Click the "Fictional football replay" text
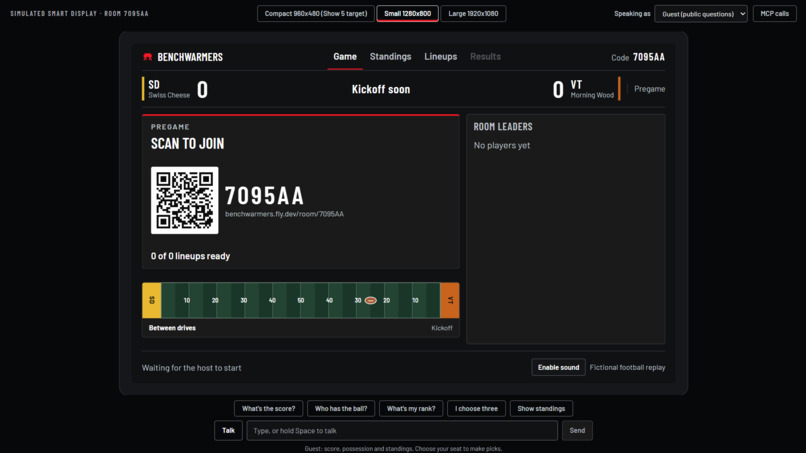This screenshot has height=453, width=806. [627, 367]
